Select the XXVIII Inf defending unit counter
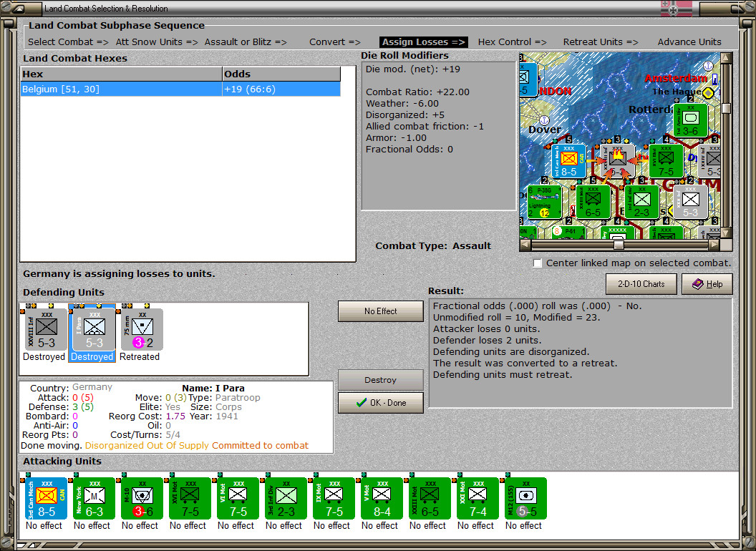756x551 pixels. 46,330
